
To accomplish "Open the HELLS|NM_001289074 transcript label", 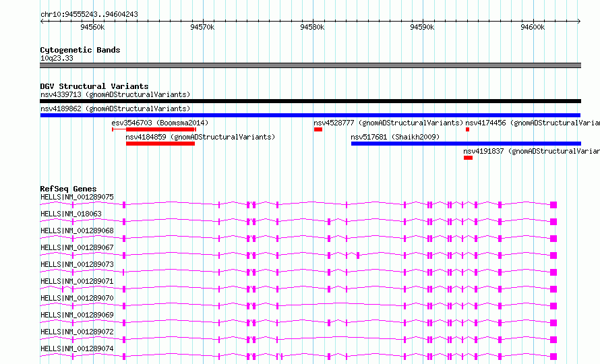I will 77,348.
